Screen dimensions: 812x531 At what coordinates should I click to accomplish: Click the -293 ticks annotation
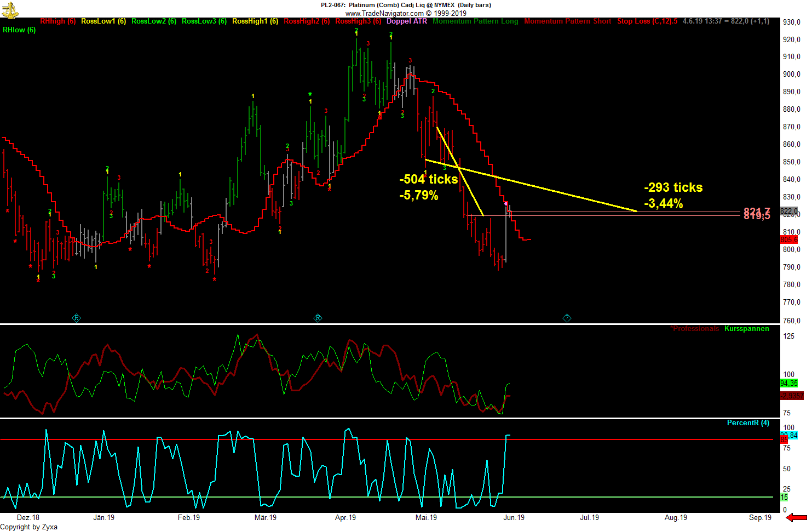coord(673,187)
